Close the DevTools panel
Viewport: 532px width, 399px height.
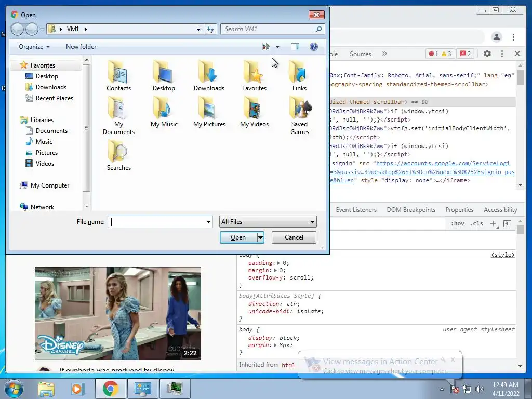(x=517, y=54)
